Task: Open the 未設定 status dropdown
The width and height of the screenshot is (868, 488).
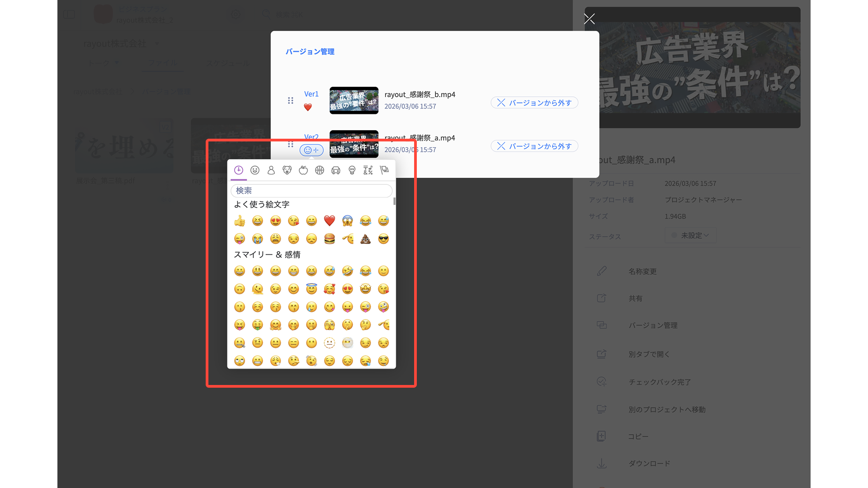Action: [690, 235]
